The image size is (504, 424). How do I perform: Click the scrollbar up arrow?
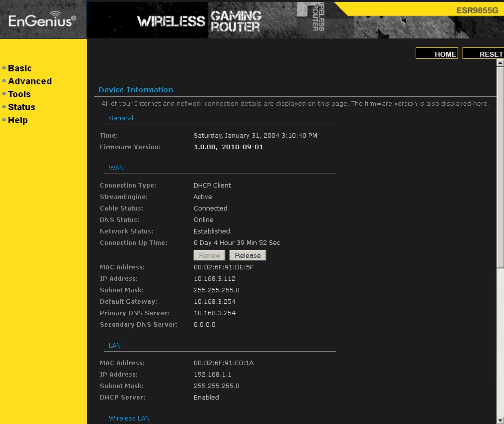500,63
